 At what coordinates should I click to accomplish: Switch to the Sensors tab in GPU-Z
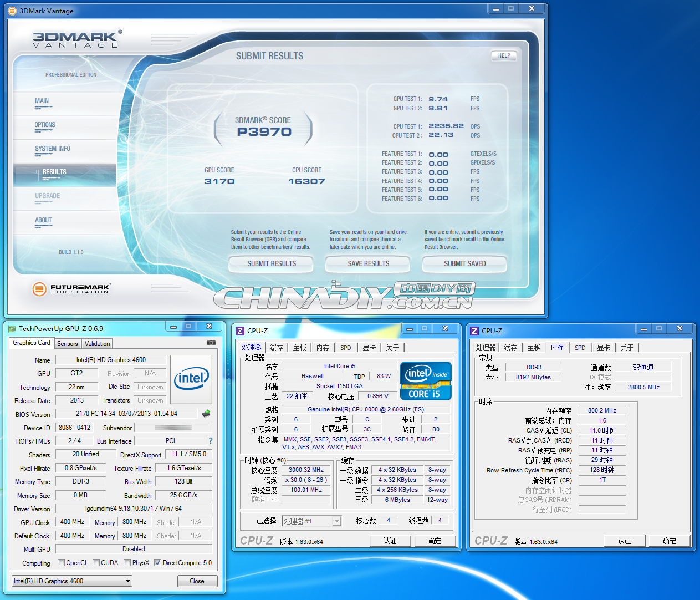coord(67,343)
